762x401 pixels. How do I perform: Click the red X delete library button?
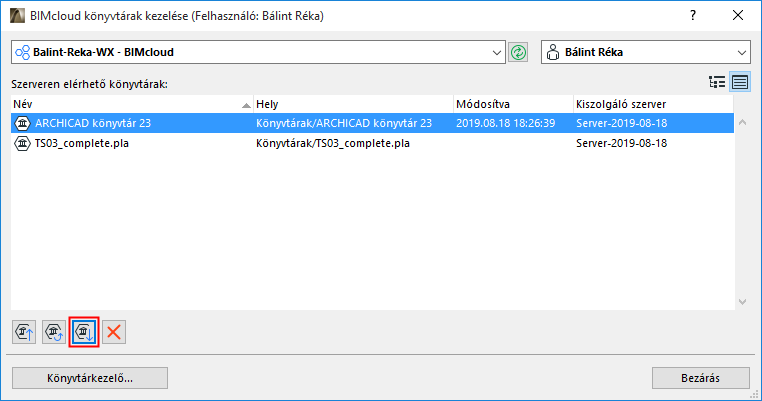114,332
